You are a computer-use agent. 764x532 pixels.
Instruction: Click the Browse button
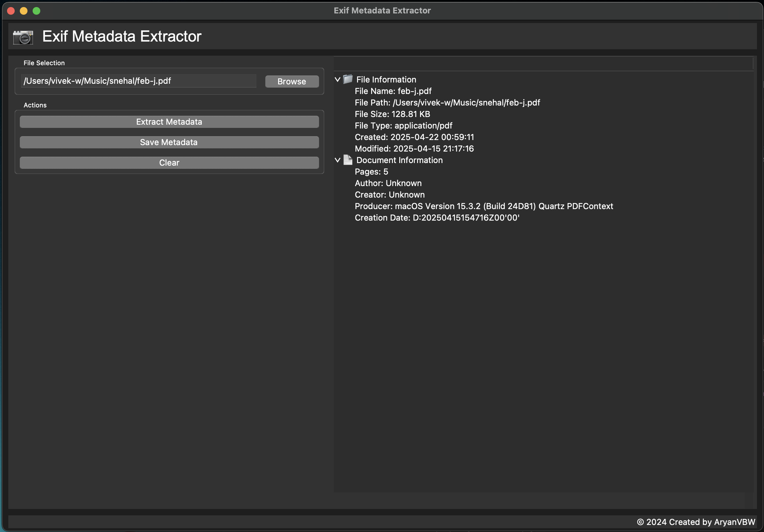click(x=291, y=81)
